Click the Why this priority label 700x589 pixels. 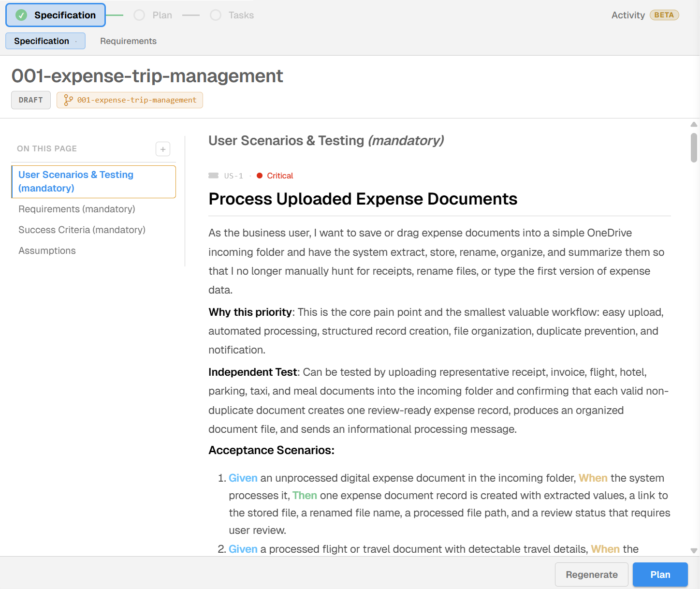point(250,312)
